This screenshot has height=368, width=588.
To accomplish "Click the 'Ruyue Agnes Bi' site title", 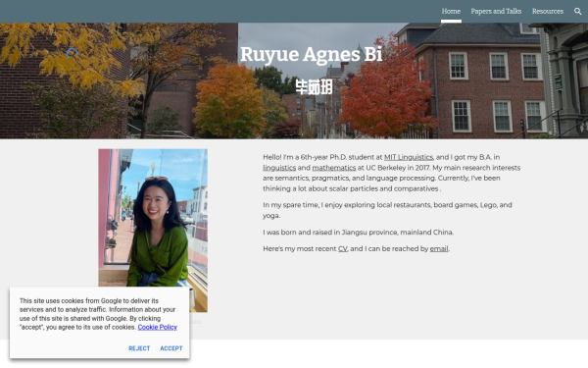I will point(312,54).
